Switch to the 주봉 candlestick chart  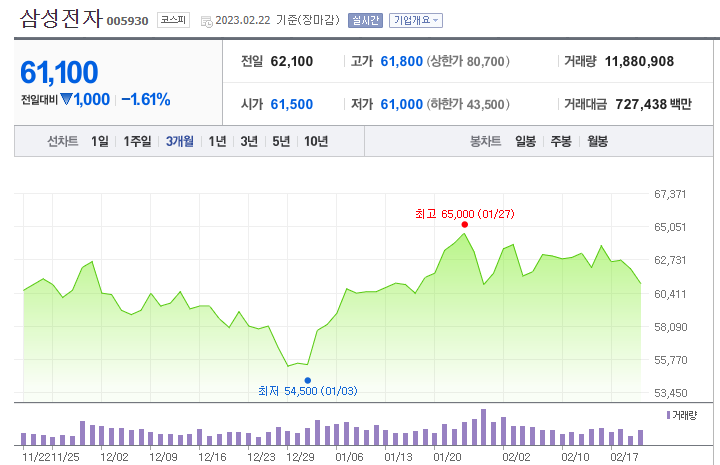(x=561, y=141)
